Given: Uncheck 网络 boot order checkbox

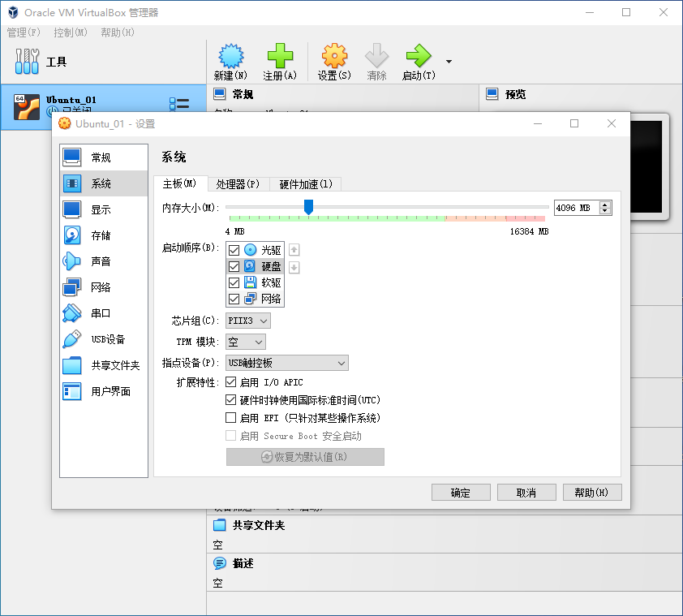Looking at the screenshot, I should pos(234,299).
